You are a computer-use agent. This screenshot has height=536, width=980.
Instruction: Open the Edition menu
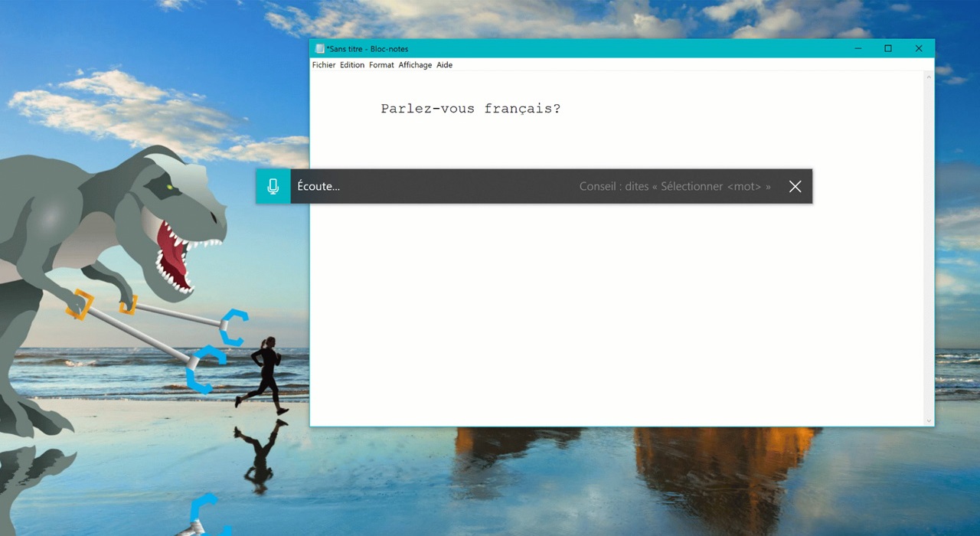[352, 65]
